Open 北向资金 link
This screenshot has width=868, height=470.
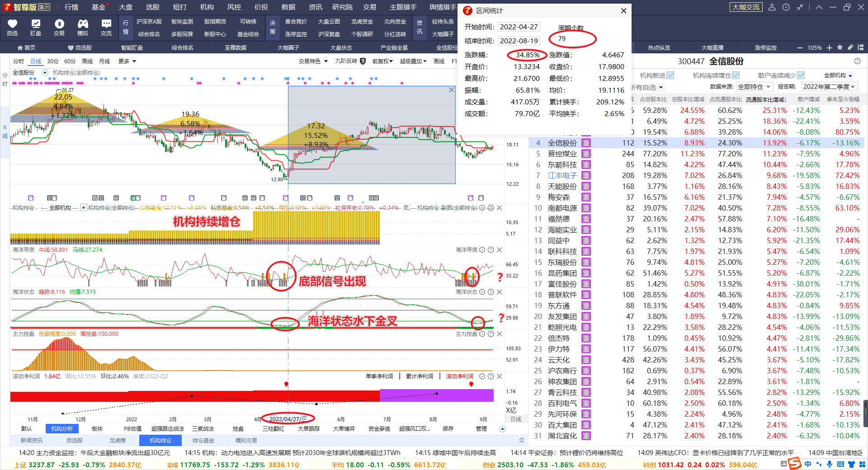tap(395, 22)
